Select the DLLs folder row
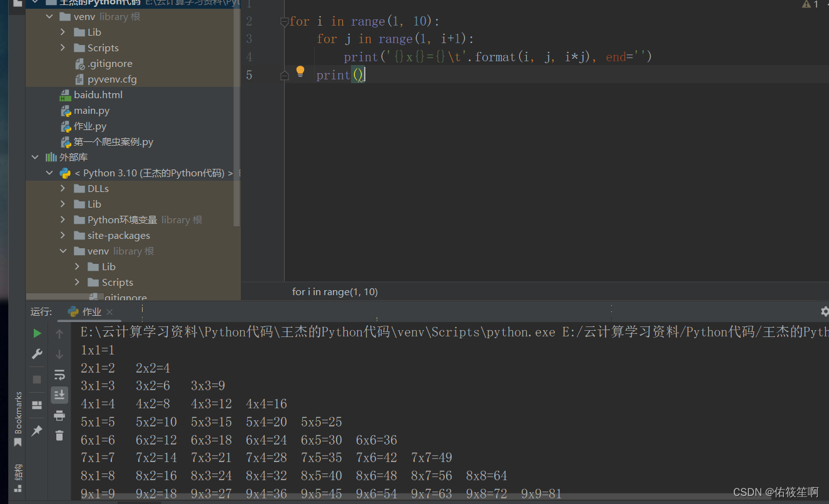 [x=133, y=188]
